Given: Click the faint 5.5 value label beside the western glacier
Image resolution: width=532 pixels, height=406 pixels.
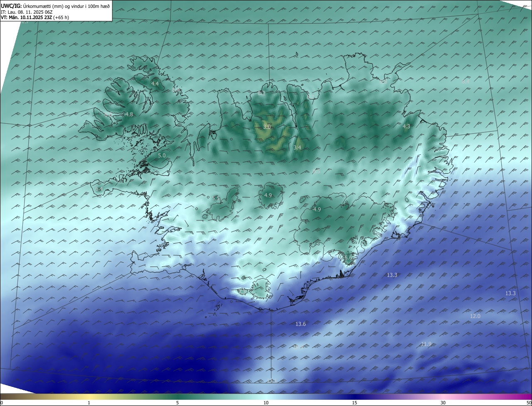Looking at the screenshot, I should coord(216,199).
